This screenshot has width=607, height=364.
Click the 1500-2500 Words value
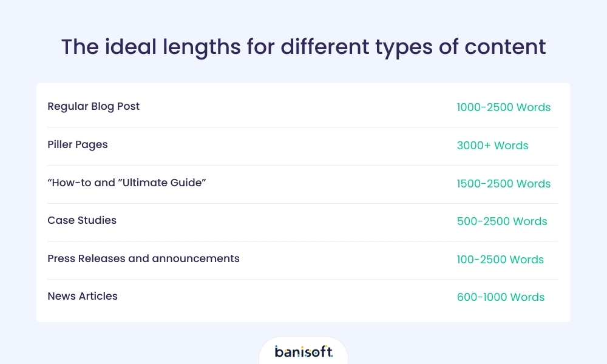(504, 184)
